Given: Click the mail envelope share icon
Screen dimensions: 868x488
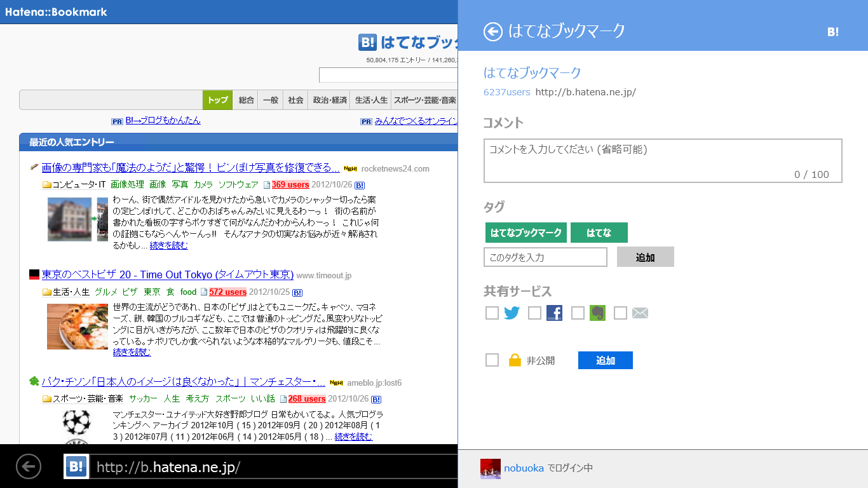Looking at the screenshot, I should [641, 313].
